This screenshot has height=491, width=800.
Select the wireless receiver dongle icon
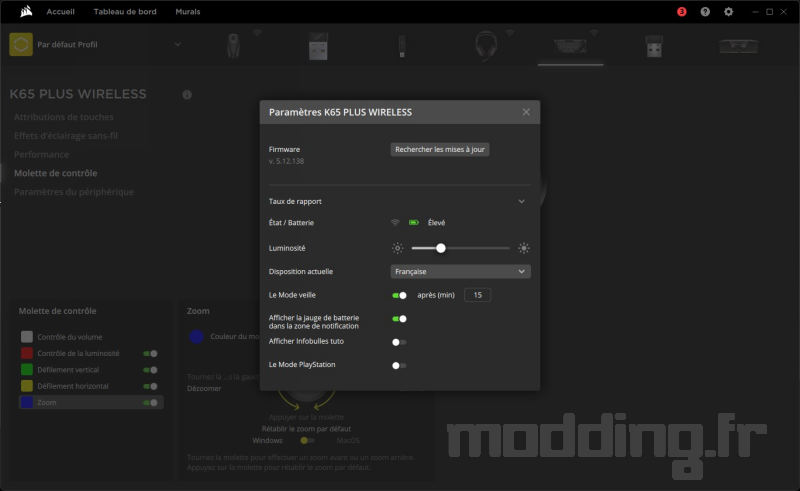click(655, 46)
